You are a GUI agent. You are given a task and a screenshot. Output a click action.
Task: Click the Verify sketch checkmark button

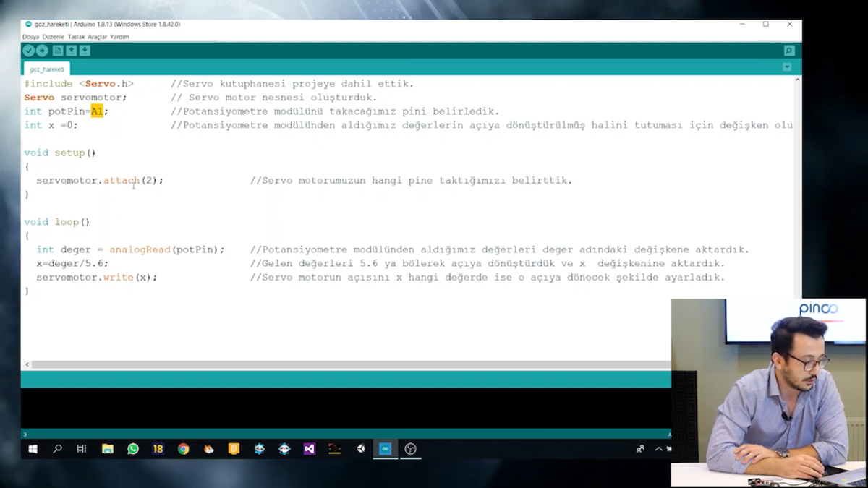click(28, 51)
